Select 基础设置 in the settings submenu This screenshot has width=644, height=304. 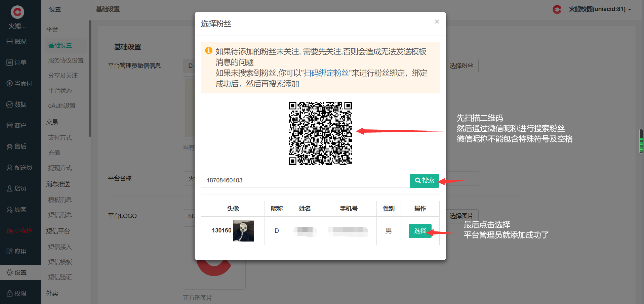pyautogui.click(x=60, y=45)
